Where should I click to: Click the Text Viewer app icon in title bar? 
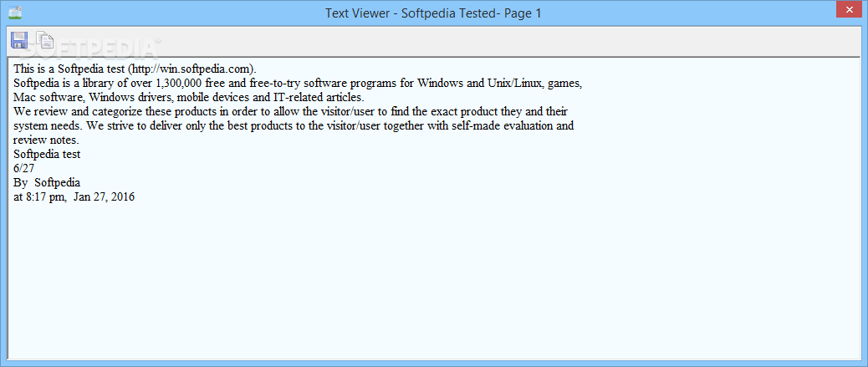click(x=14, y=12)
